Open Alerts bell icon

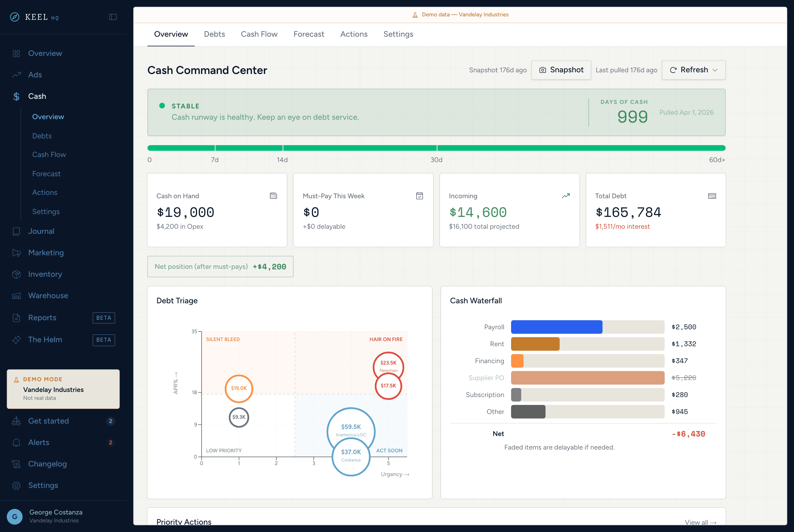coord(16,443)
